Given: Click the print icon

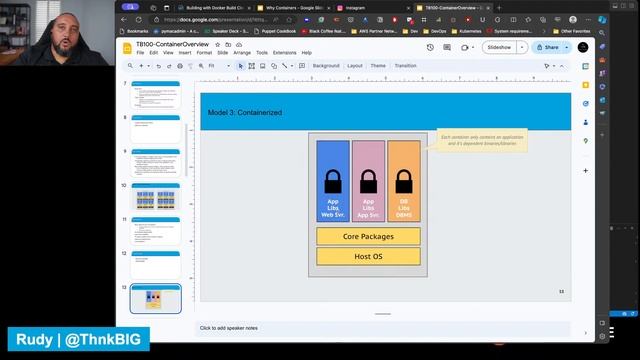Looking at the screenshot, I should (x=180, y=66).
